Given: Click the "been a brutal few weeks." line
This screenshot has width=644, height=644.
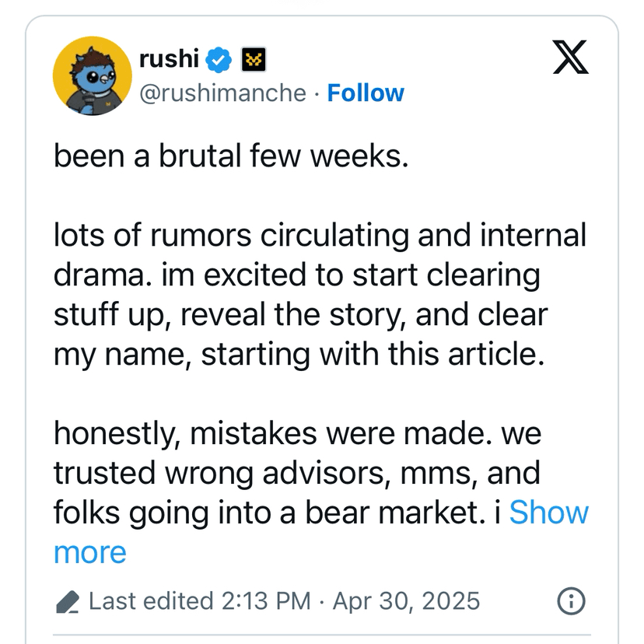Looking at the screenshot, I should (231, 156).
